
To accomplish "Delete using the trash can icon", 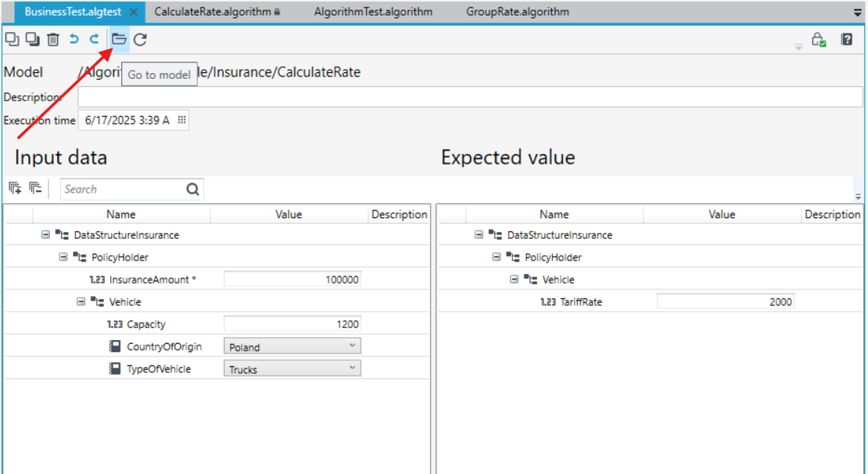I will click(x=53, y=39).
